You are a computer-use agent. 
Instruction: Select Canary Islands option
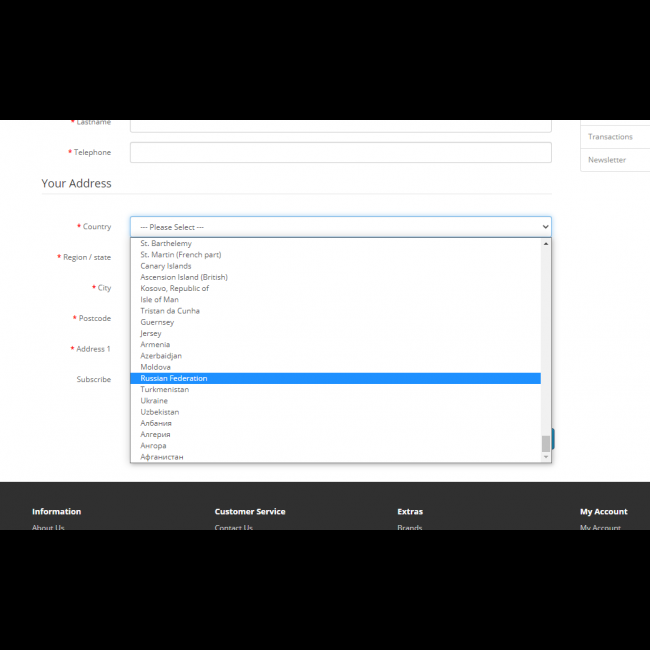coord(166,266)
